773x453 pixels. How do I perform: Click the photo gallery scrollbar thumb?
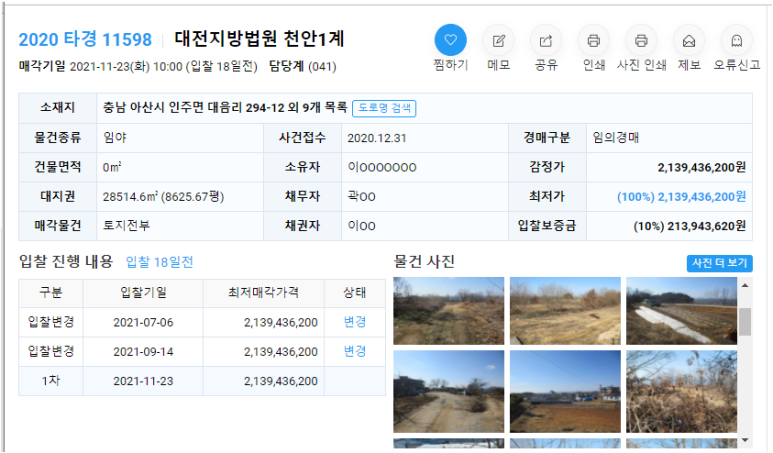tap(745, 321)
